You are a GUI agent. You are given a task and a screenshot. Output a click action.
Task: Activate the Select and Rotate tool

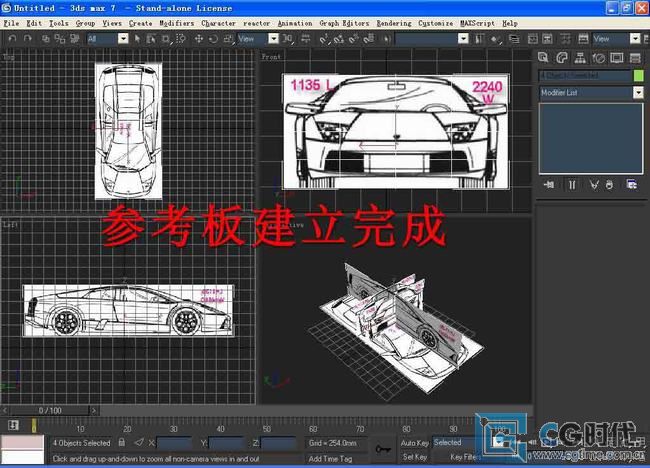coord(213,39)
